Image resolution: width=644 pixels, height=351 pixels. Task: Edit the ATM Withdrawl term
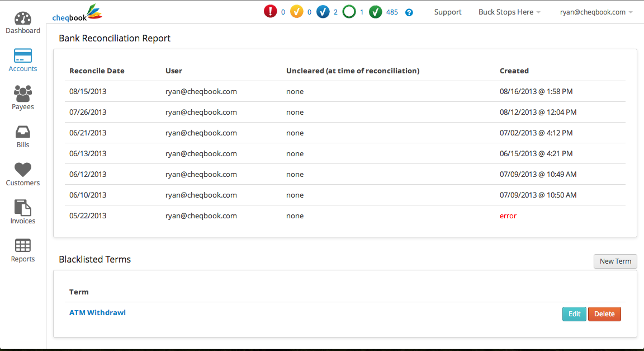pos(574,314)
